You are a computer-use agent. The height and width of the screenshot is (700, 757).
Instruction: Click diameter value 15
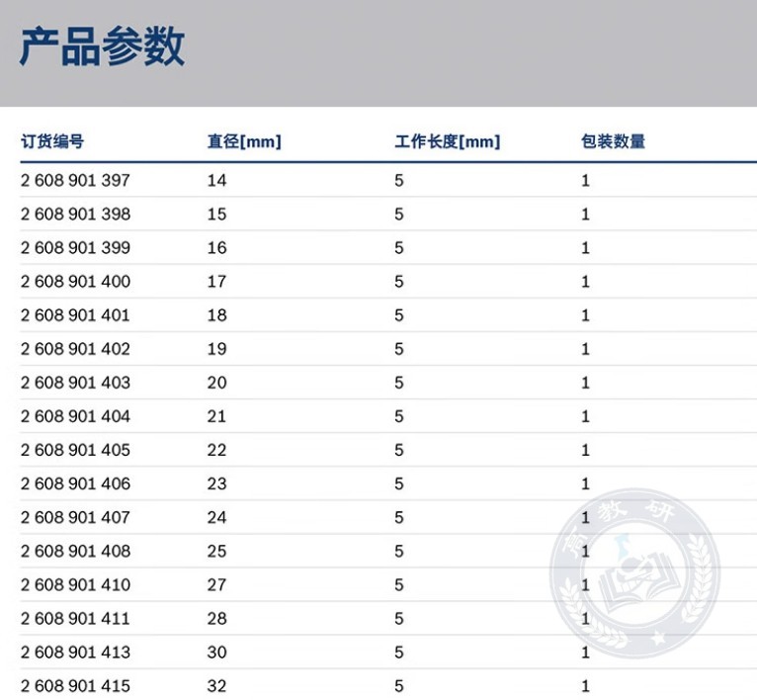(x=216, y=215)
